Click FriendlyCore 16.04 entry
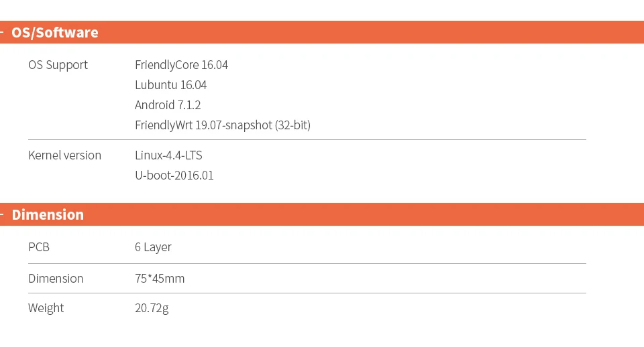Image resolution: width=644 pixels, height=347 pixels. click(x=181, y=65)
